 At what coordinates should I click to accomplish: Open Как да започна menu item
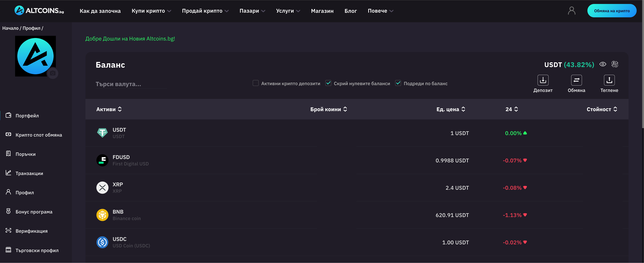pyautogui.click(x=100, y=11)
